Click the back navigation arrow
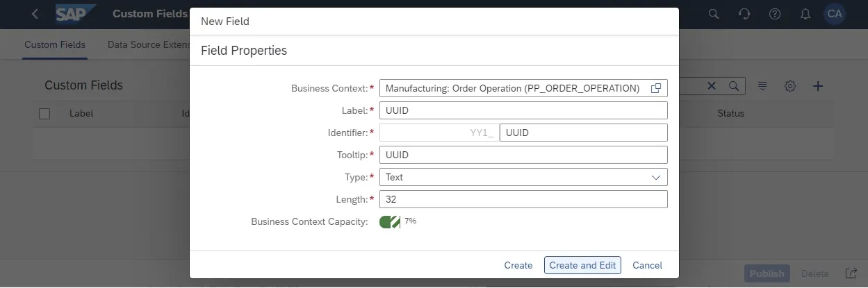The image size is (868, 288). click(x=35, y=14)
